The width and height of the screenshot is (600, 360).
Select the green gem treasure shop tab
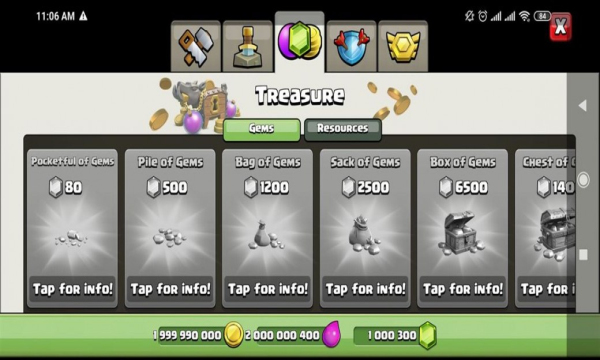(300, 41)
